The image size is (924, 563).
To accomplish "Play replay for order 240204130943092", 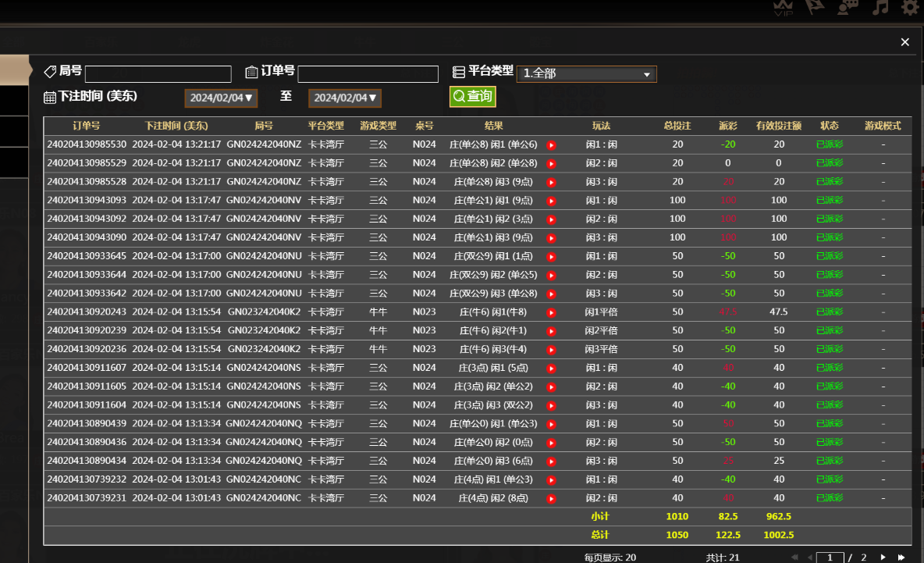I will (x=551, y=219).
